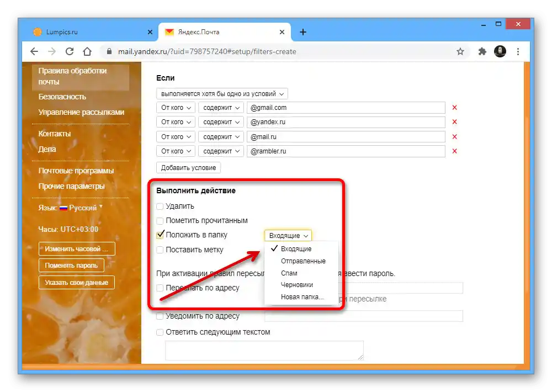Expand От кого dropdown in @yandex.ru row

tap(176, 122)
